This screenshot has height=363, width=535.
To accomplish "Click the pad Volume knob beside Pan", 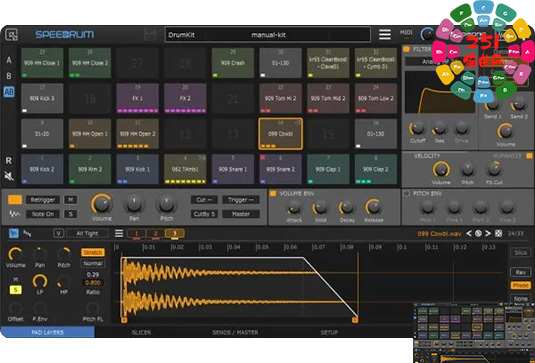I will pyautogui.click(x=101, y=204).
